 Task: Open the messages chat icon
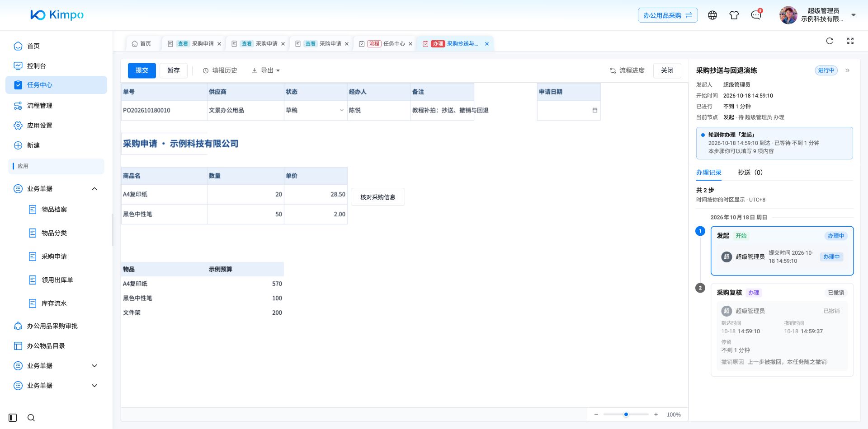click(x=756, y=15)
